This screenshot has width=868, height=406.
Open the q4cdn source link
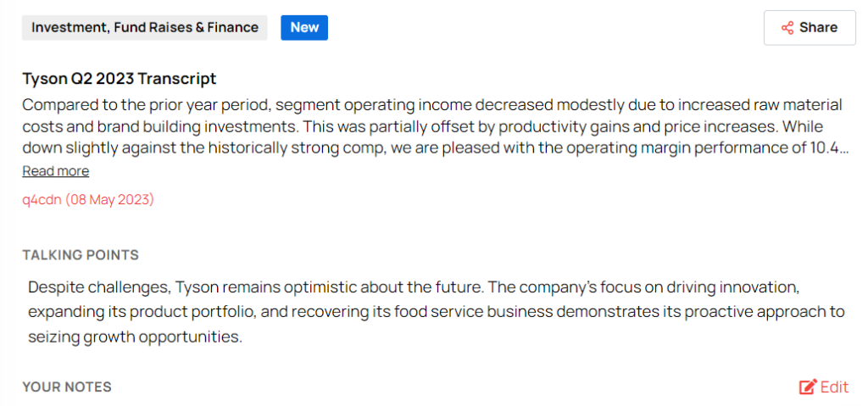(42, 200)
